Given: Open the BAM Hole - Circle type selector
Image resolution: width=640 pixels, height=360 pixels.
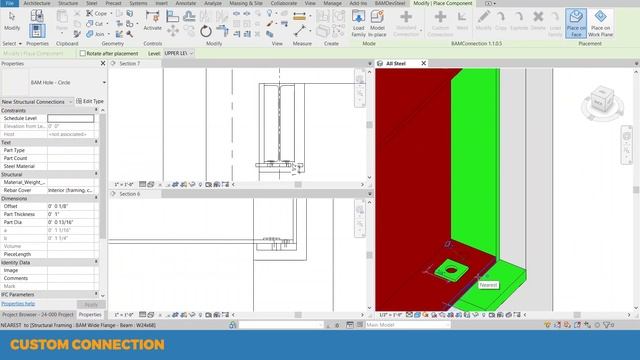Looking at the screenshot, I should tap(54, 82).
